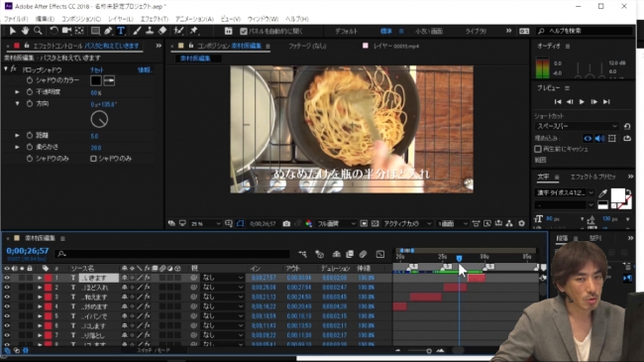Image resolution: width=644 pixels, height=362 pixels.
Task: Open the File menu
Action: [16, 19]
